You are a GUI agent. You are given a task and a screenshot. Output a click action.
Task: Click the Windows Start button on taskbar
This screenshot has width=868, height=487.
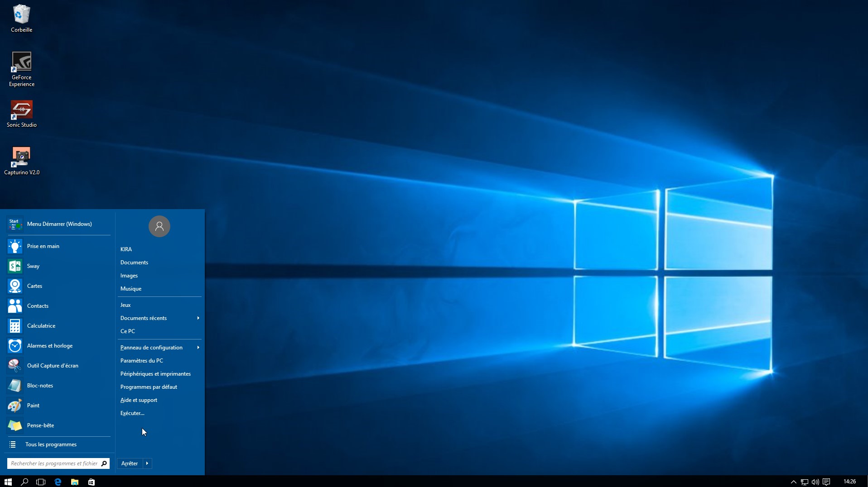(8, 482)
